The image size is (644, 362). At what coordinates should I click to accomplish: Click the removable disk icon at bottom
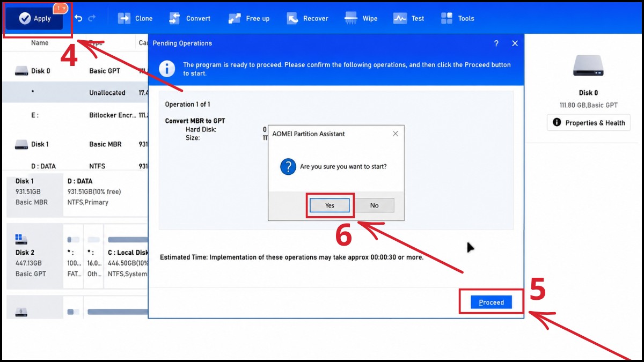(x=21, y=312)
